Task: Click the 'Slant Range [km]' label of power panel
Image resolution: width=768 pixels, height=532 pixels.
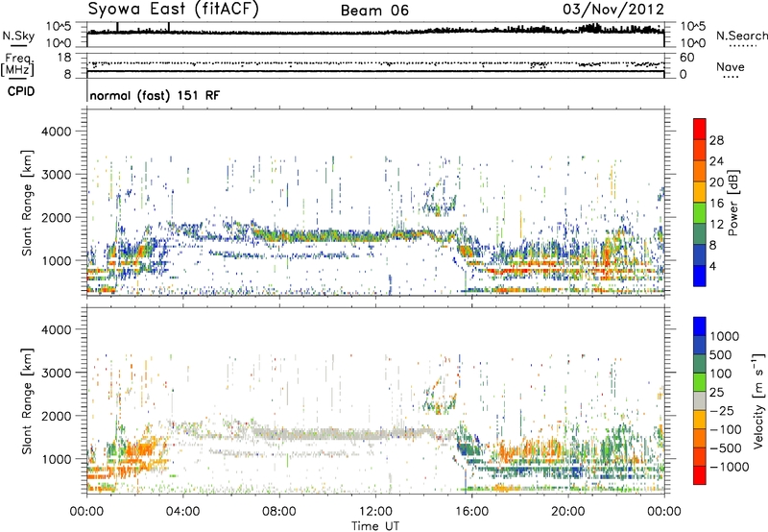Action: 27,203
